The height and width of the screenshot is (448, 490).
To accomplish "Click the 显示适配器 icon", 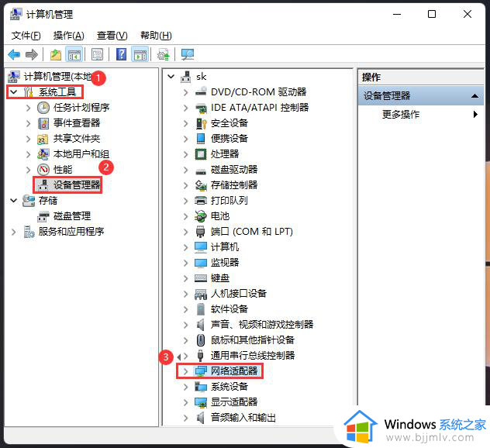I will (x=201, y=402).
